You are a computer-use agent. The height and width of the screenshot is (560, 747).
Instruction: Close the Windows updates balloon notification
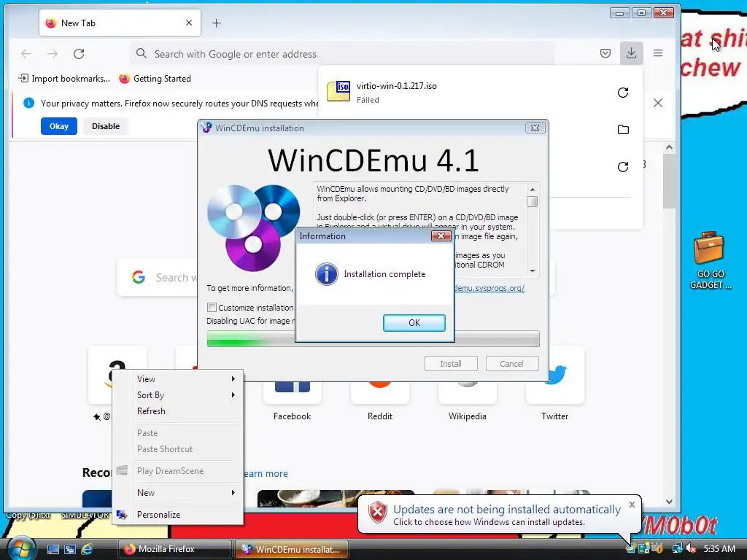[632, 505]
